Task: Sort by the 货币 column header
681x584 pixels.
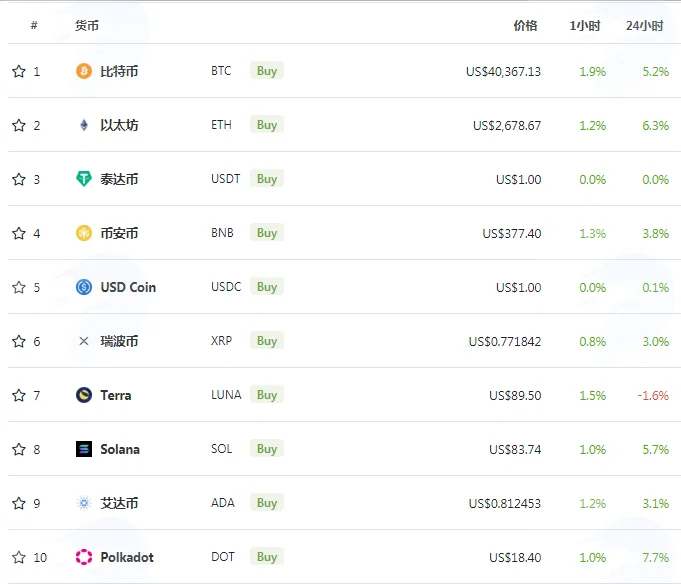Action: click(87, 26)
